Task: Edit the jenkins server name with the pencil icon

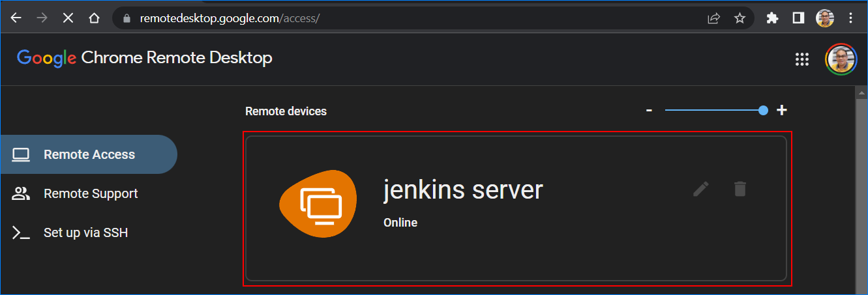Action: (x=701, y=189)
